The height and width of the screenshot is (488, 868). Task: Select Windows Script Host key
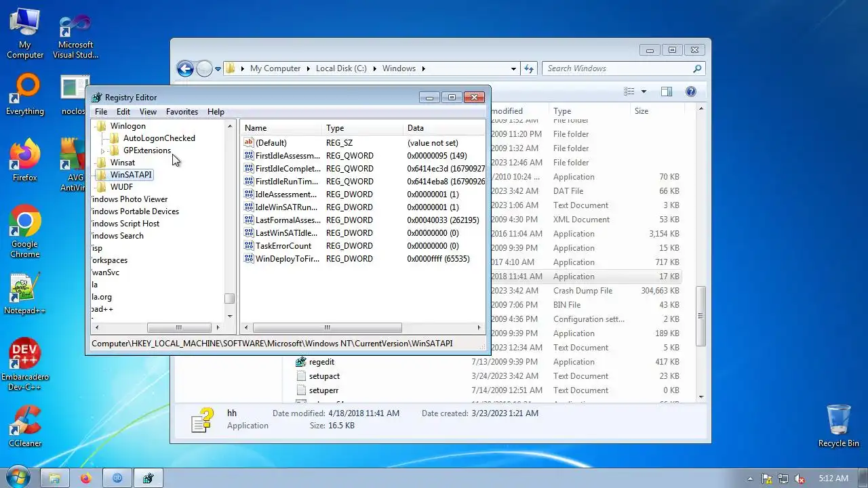tap(125, 224)
